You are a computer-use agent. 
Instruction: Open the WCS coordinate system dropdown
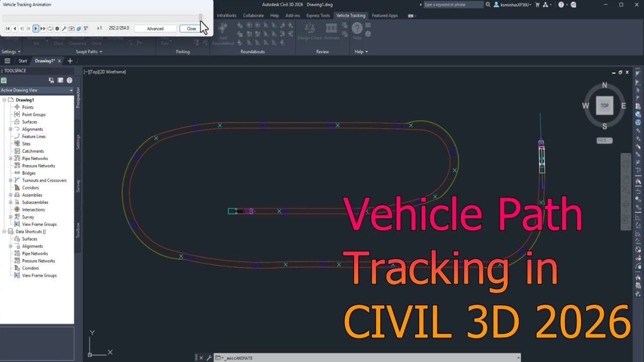point(604,140)
